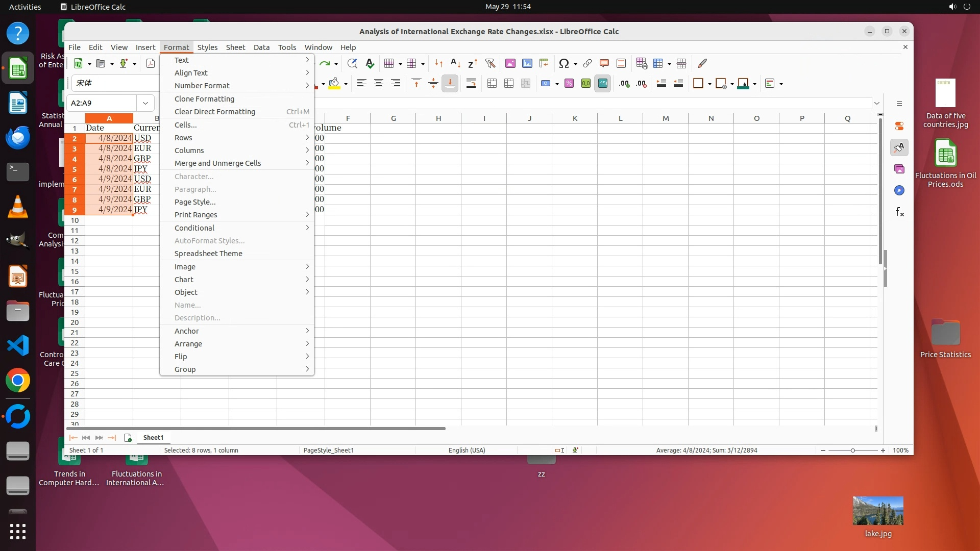Screen dimensions: 980x551
Task: Open the Functions sidebar panel
Action: coord(899,212)
